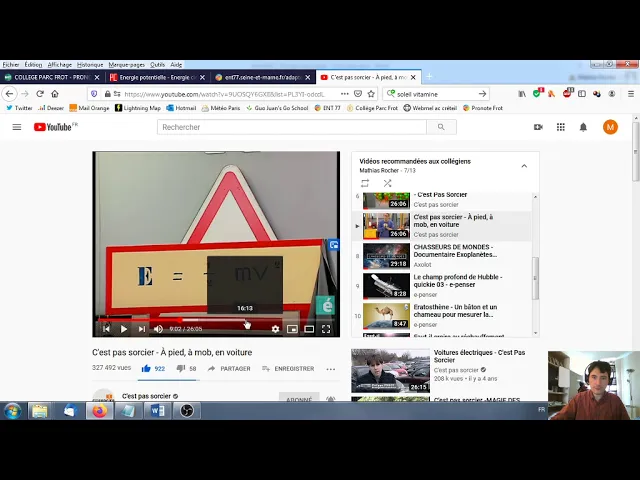Switch to theater mode
640x480 pixels.
309,329
